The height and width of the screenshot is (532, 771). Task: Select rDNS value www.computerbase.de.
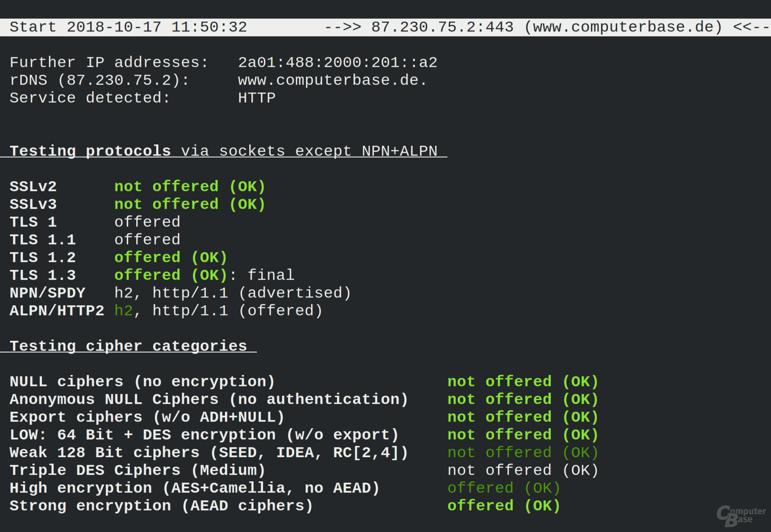click(x=333, y=80)
